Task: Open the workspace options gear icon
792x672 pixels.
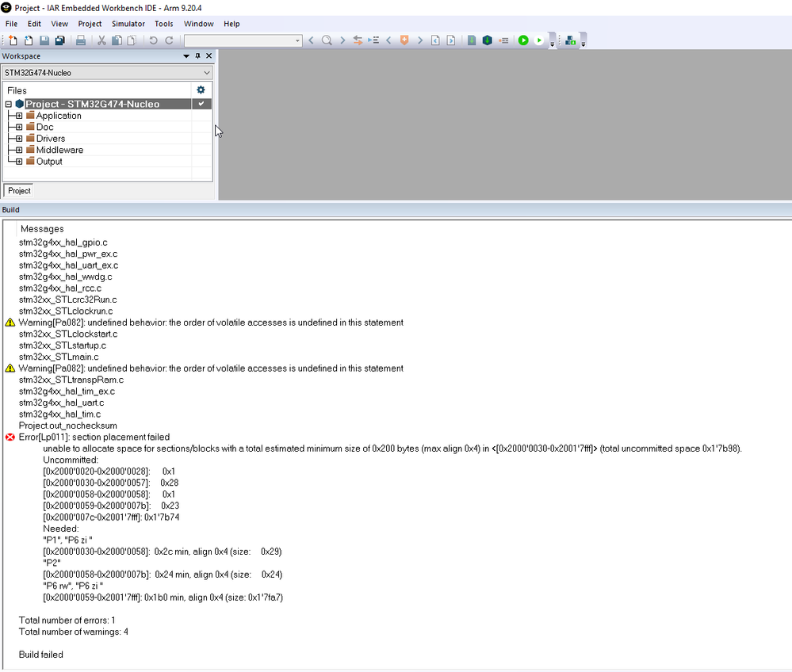Action: click(201, 90)
